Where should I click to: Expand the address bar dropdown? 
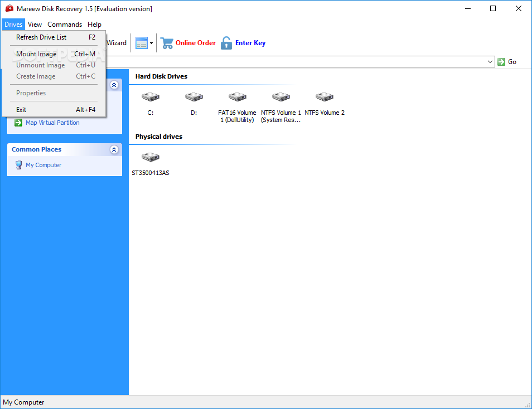click(490, 62)
